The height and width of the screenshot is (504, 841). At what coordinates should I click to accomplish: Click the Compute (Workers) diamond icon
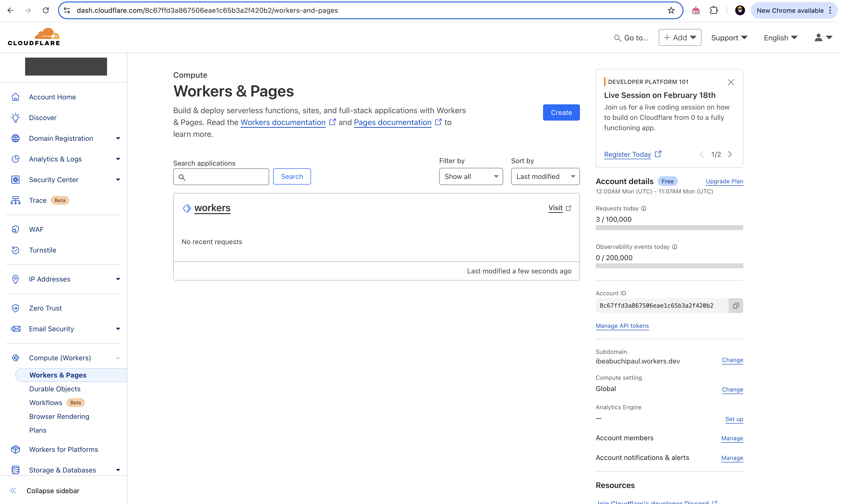click(15, 358)
